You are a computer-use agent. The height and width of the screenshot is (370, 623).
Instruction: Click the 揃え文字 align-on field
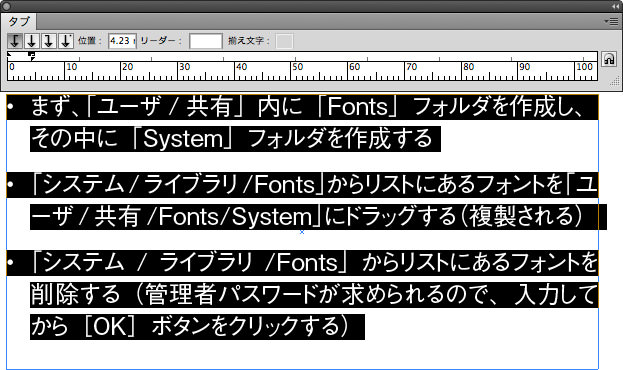(284, 41)
